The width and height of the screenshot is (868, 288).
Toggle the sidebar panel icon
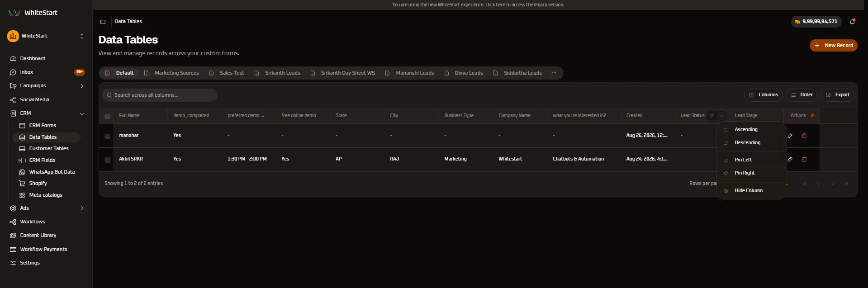click(x=103, y=22)
